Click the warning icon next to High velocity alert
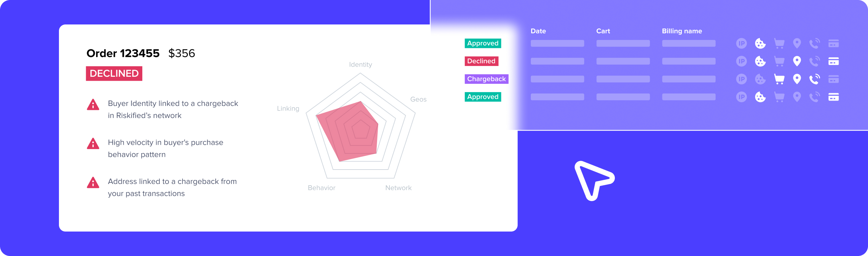The image size is (868, 256). tap(93, 144)
